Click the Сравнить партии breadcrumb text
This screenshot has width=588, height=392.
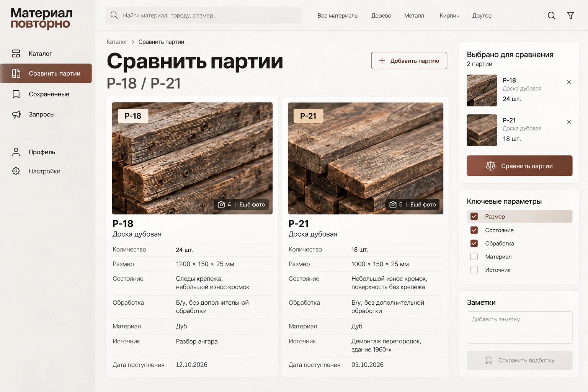pyautogui.click(x=161, y=42)
